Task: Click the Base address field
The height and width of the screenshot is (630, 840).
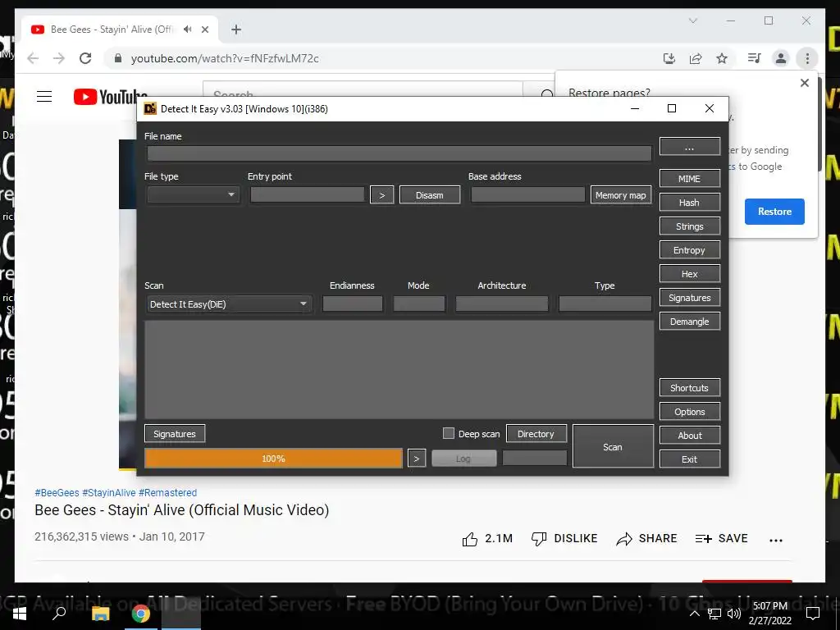Action: tap(527, 194)
